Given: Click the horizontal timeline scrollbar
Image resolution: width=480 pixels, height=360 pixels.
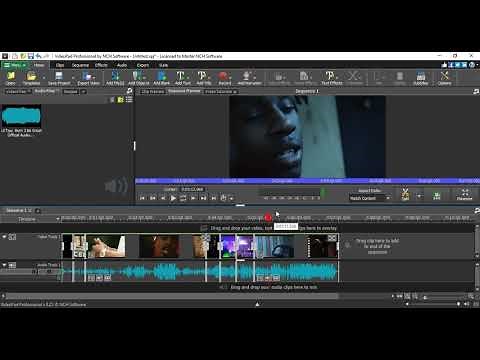Looking at the screenshot, I should pos(172,296).
